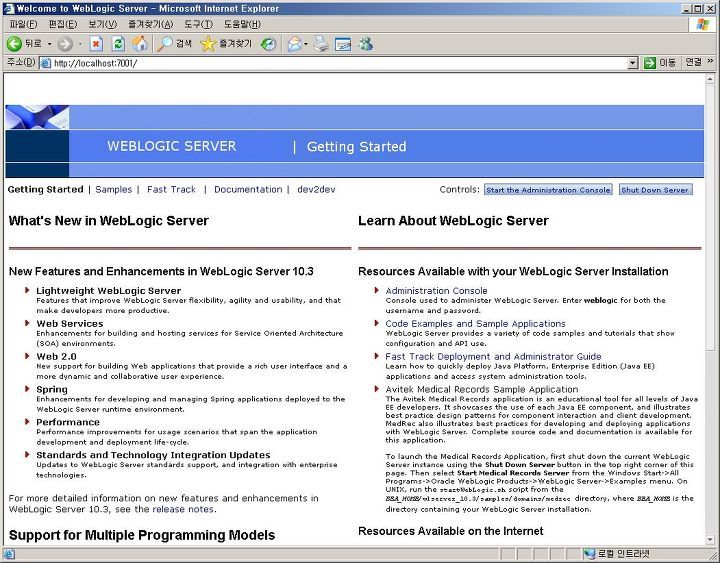
Task: Click the Edit page toolbar icon
Action: pos(343,44)
